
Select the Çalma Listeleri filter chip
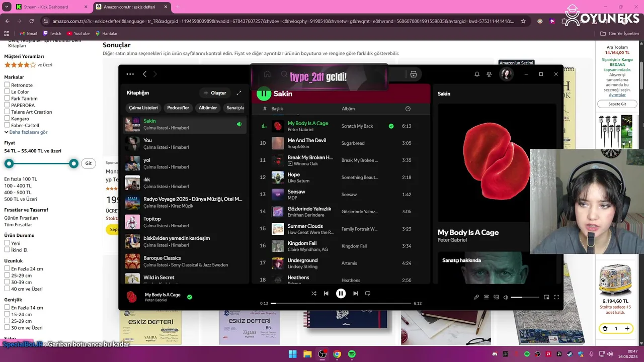143,108
